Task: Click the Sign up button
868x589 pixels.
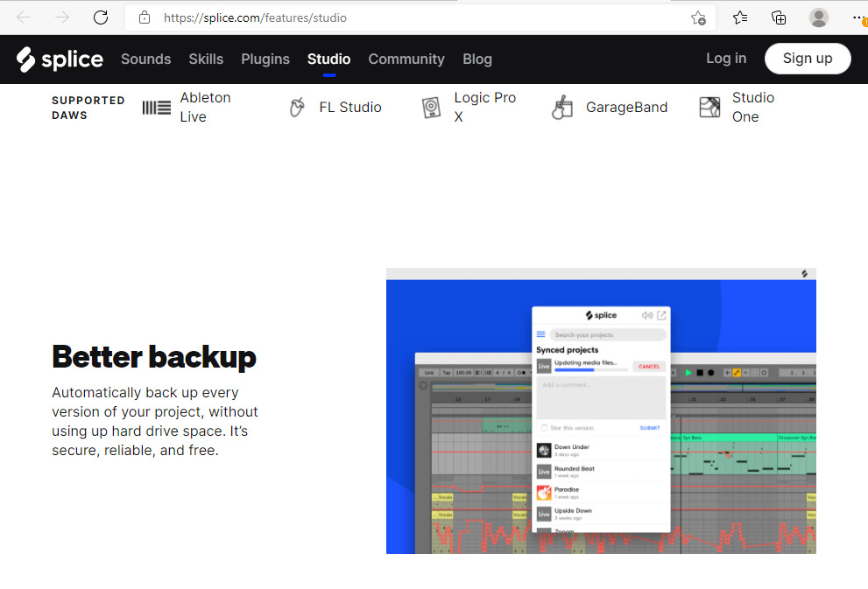Action: [x=808, y=59]
